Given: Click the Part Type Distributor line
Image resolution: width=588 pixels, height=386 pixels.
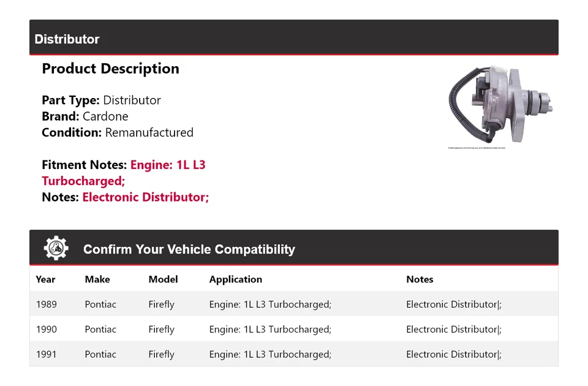Looking at the screenshot, I should click(x=101, y=100).
